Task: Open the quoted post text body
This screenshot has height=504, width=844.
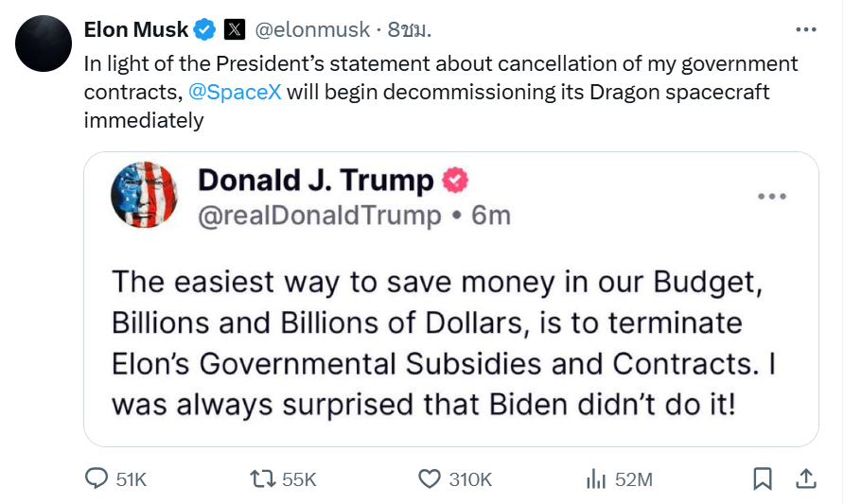Action: (445, 344)
